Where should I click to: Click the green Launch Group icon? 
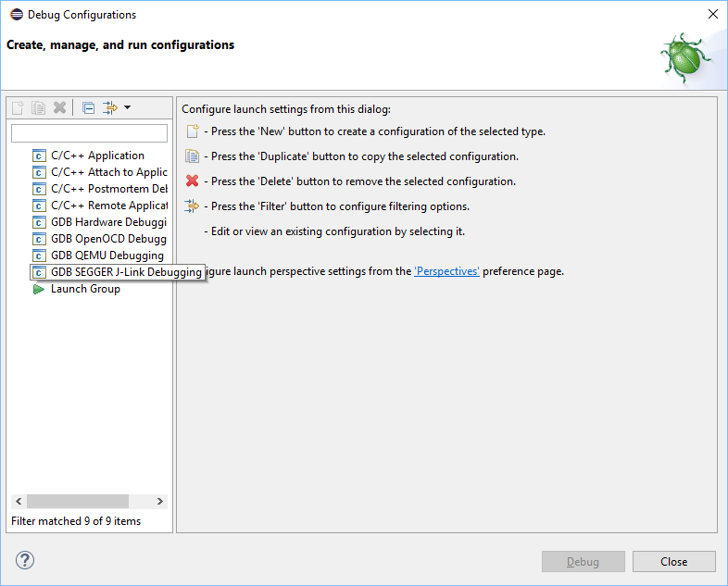pos(39,289)
